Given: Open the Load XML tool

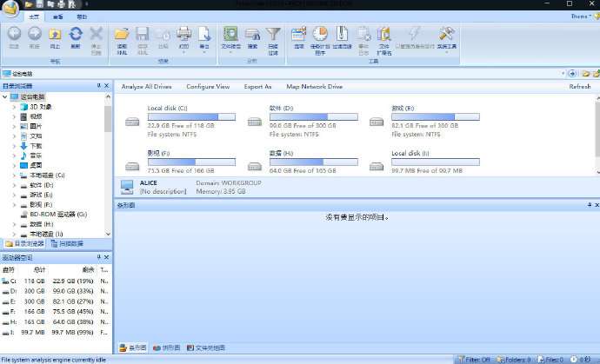Looking at the screenshot, I should pos(122,36).
